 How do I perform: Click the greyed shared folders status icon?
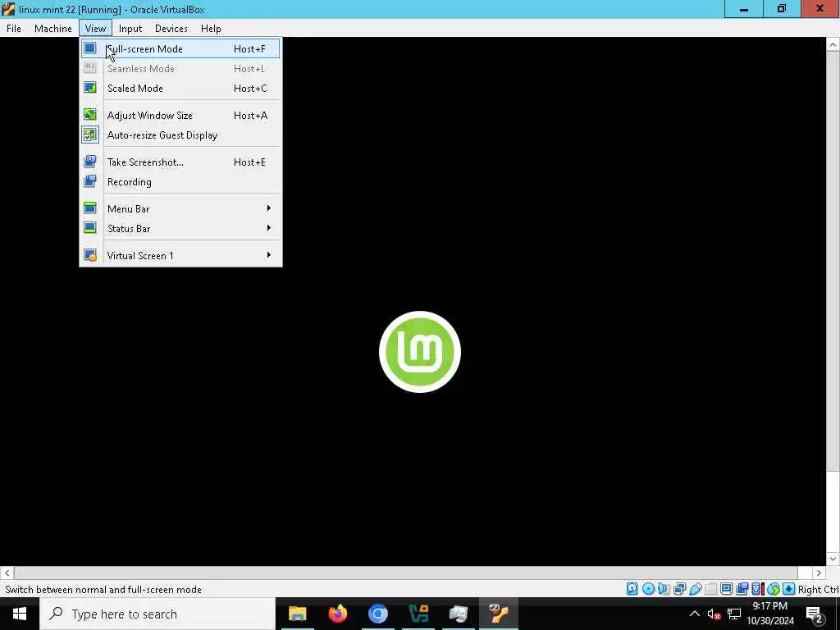(711, 589)
